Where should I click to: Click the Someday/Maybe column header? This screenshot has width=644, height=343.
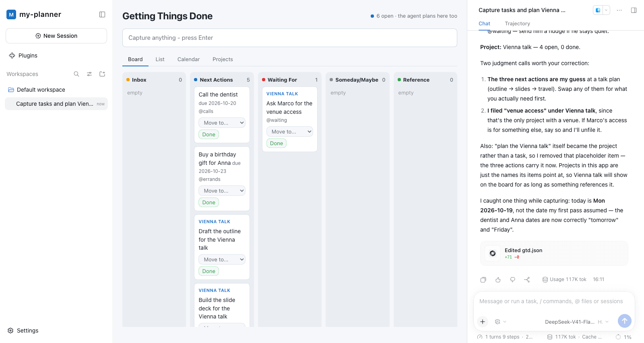click(357, 80)
